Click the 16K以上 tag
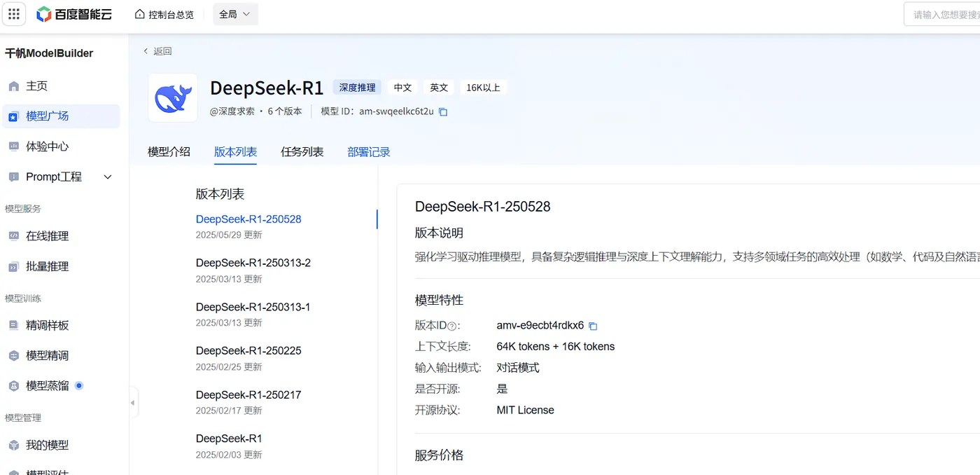980x475 pixels. [x=483, y=88]
